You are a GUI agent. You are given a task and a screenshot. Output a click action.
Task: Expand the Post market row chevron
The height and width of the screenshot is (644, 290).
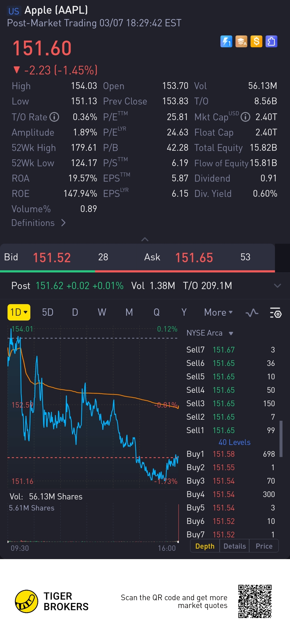[x=277, y=286]
